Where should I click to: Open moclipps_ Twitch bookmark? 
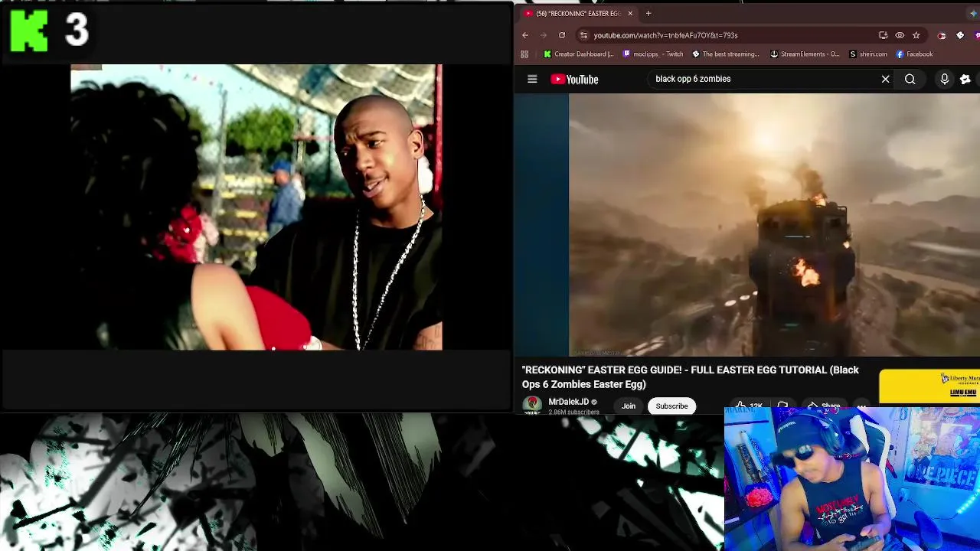pos(653,54)
